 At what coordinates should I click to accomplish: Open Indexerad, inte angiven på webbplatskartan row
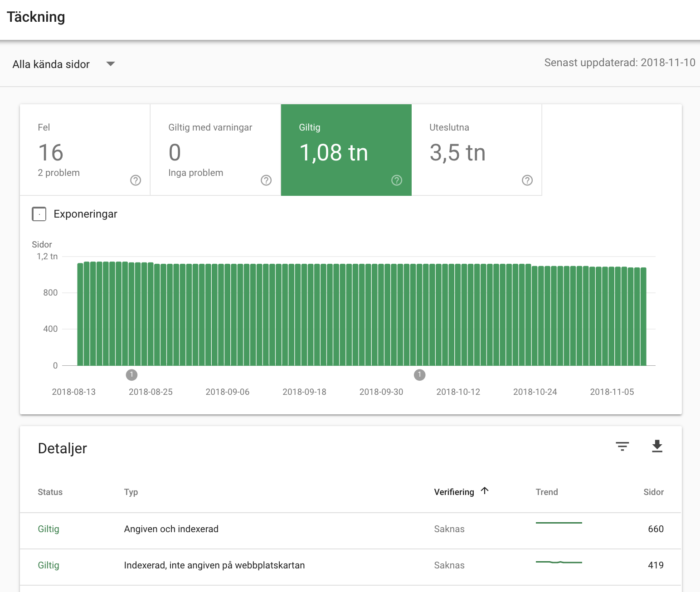pyautogui.click(x=351, y=565)
